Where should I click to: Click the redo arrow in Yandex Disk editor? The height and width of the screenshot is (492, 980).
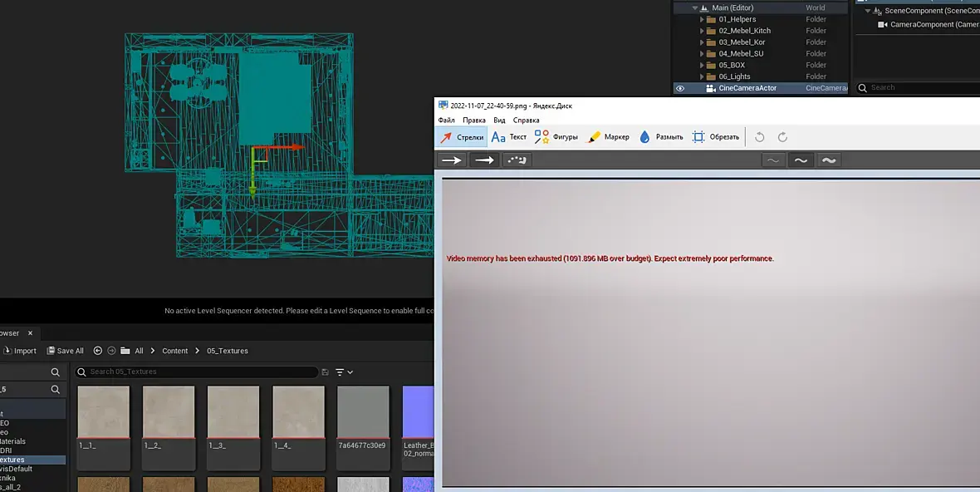tap(782, 137)
